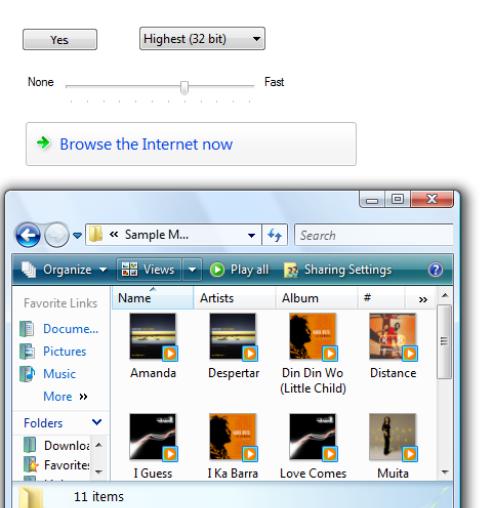Expand the address bar dropdown arrow
Screen dimensions: 484x508
coord(252,235)
